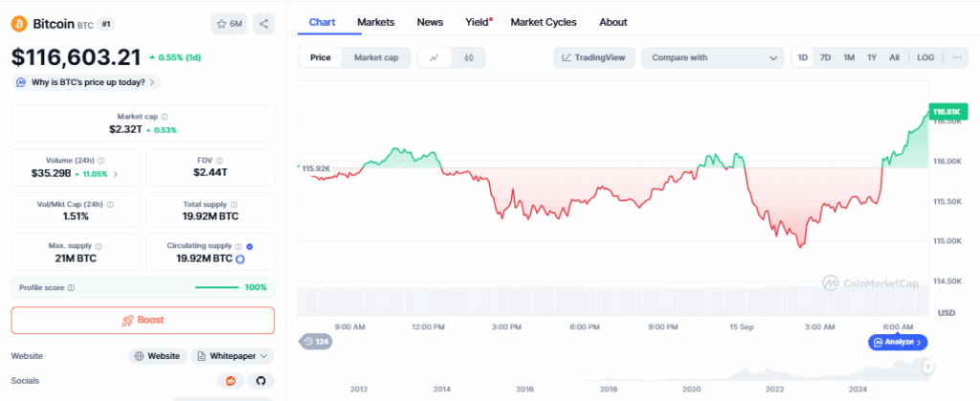Click the 124 history events badge
This screenshot has height=401, width=980.
tap(316, 342)
